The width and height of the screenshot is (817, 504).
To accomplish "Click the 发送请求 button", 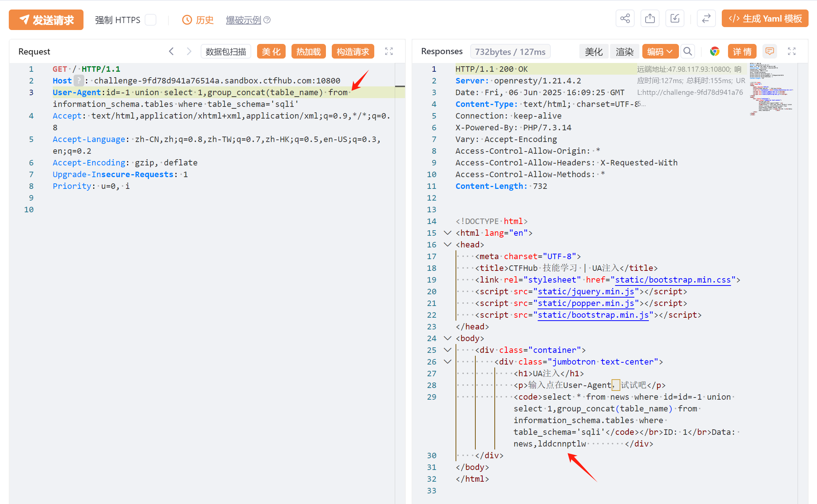I will click(46, 20).
